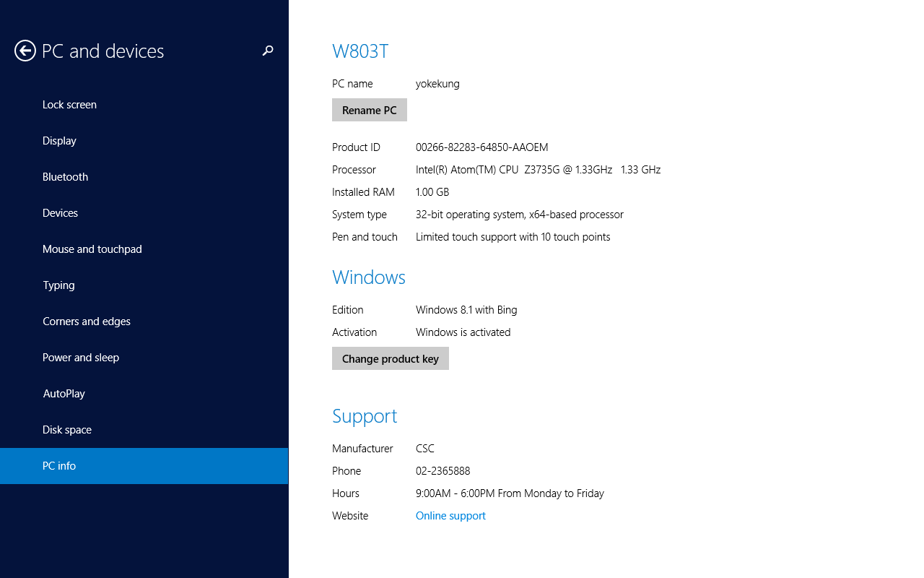
Task: Click the Phone label
Action: [x=346, y=471]
